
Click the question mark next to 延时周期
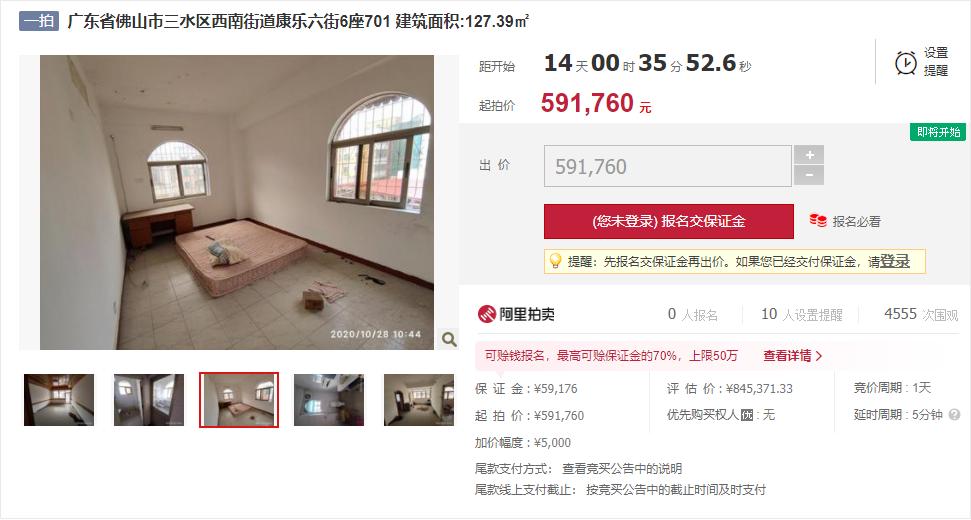pyautogui.click(x=954, y=415)
